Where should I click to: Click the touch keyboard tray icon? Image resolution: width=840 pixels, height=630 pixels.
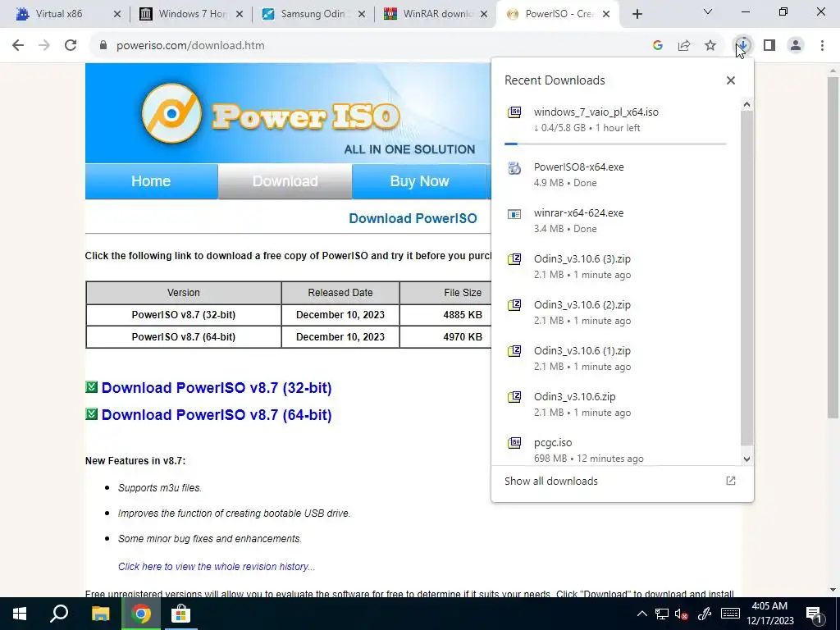point(730,614)
